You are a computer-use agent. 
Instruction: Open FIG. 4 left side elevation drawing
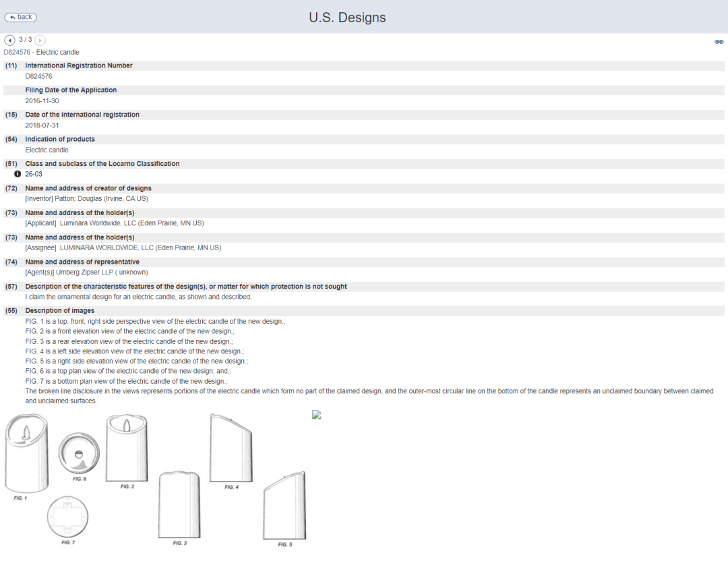click(x=231, y=448)
